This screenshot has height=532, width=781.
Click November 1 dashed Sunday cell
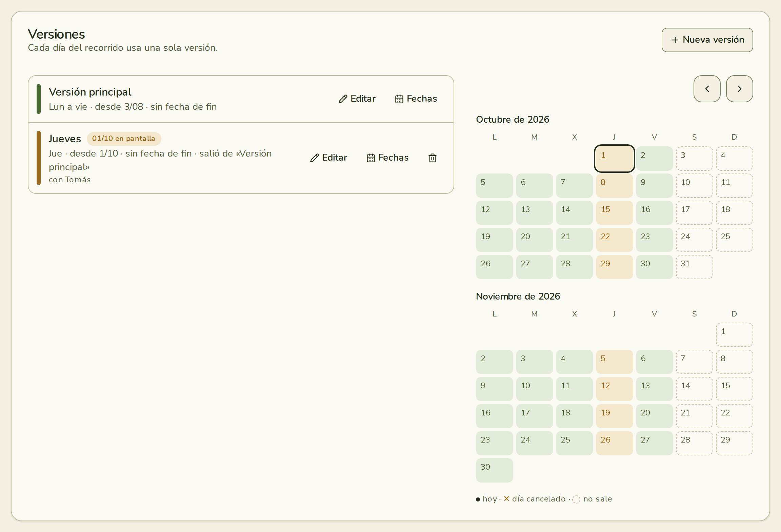pyautogui.click(x=734, y=335)
